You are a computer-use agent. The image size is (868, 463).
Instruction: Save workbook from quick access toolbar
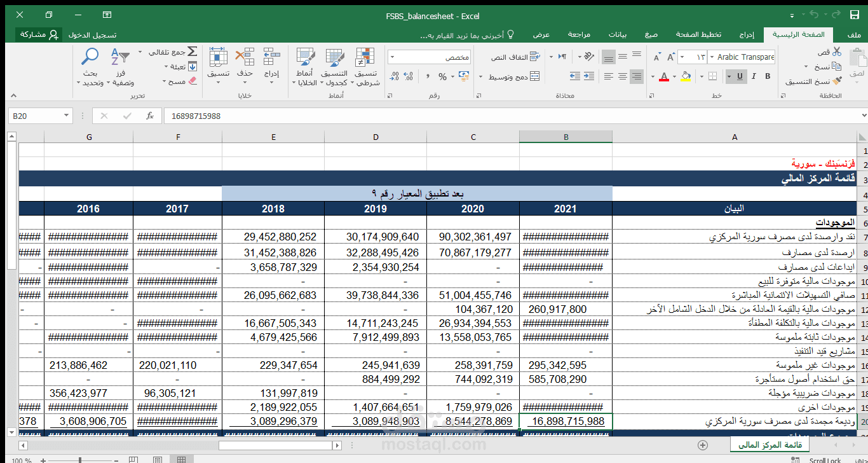[855, 15]
